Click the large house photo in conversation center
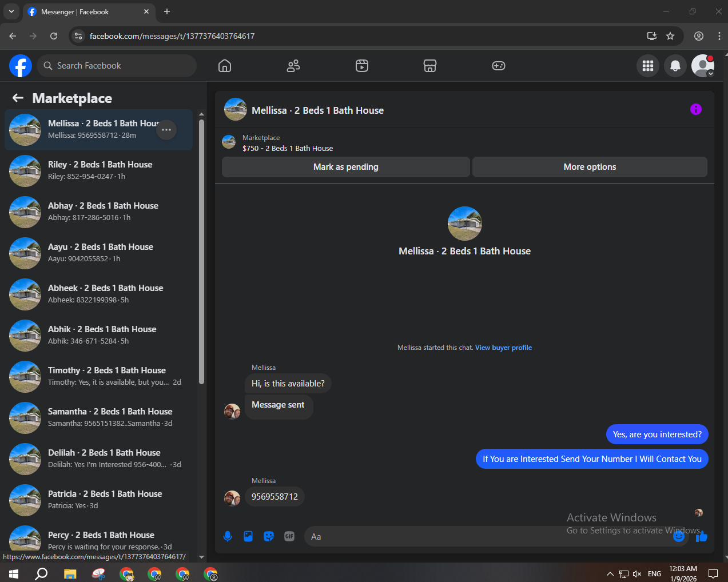The image size is (728, 582). tap(465, 224)
